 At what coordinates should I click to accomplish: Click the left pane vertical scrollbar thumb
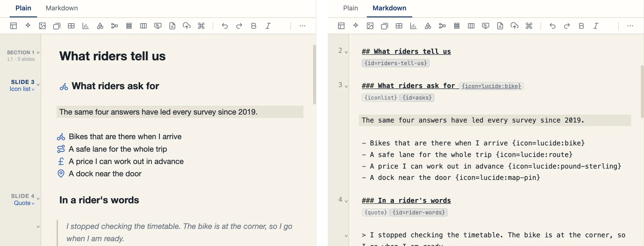[x=314, y=74]
